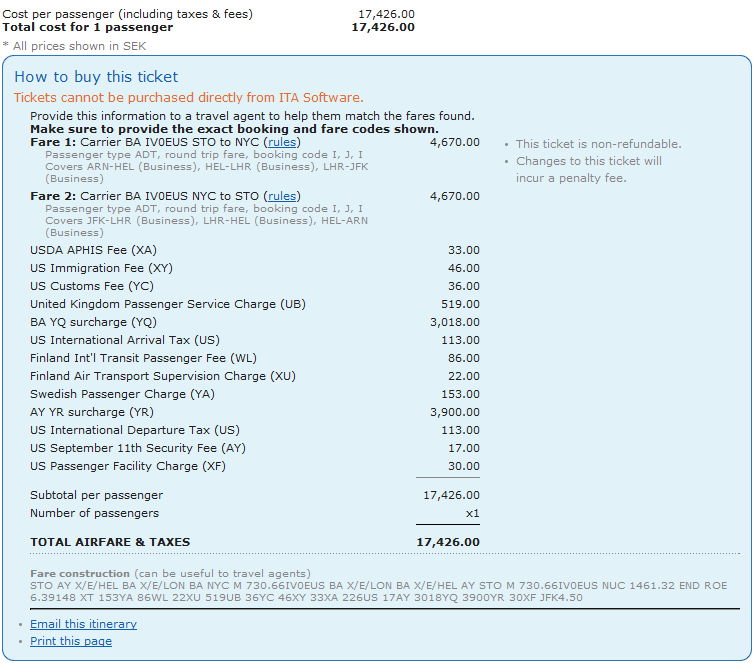Click the US Passenger Facility Charge (XF) label
This screenshot has width=754, height=663.
tap(128, 467)
